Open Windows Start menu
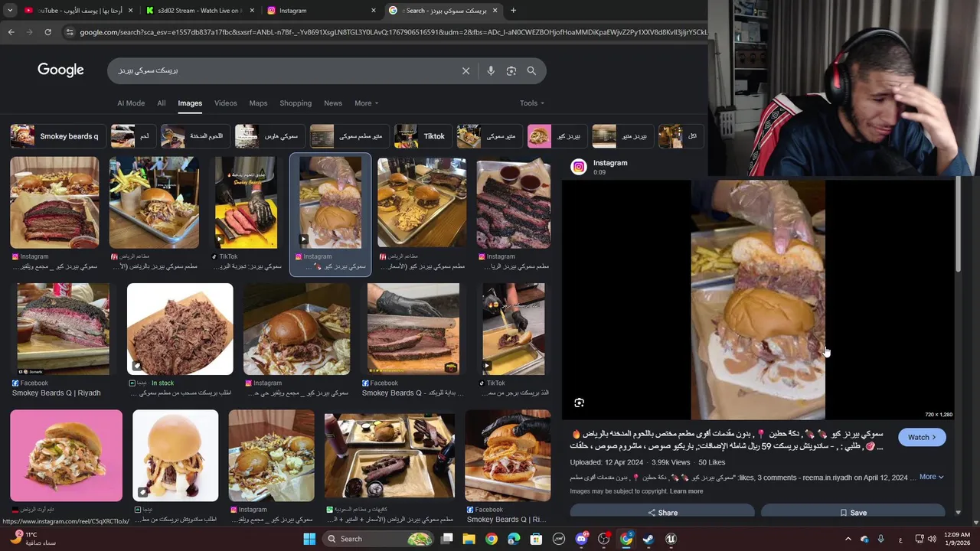Viewport: 980px width, 551px height. (309, 539)
